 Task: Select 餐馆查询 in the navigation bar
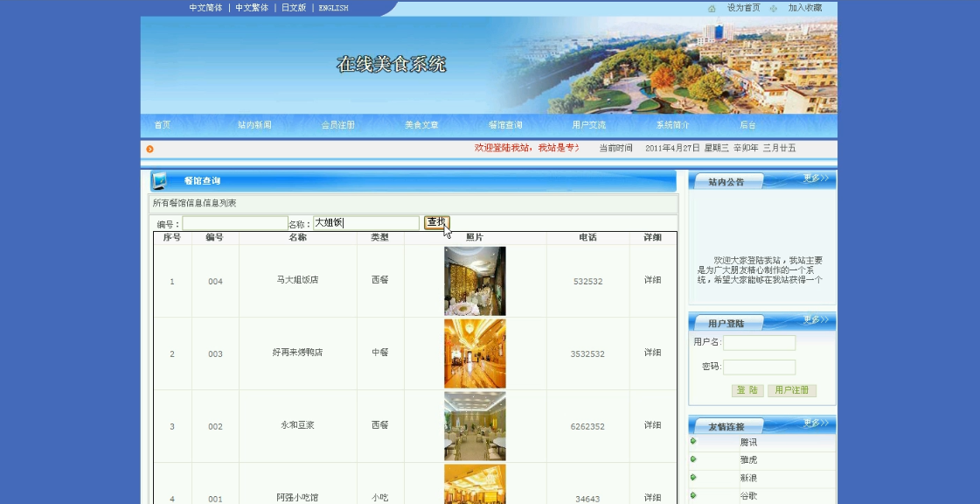(x=505, y=125)
